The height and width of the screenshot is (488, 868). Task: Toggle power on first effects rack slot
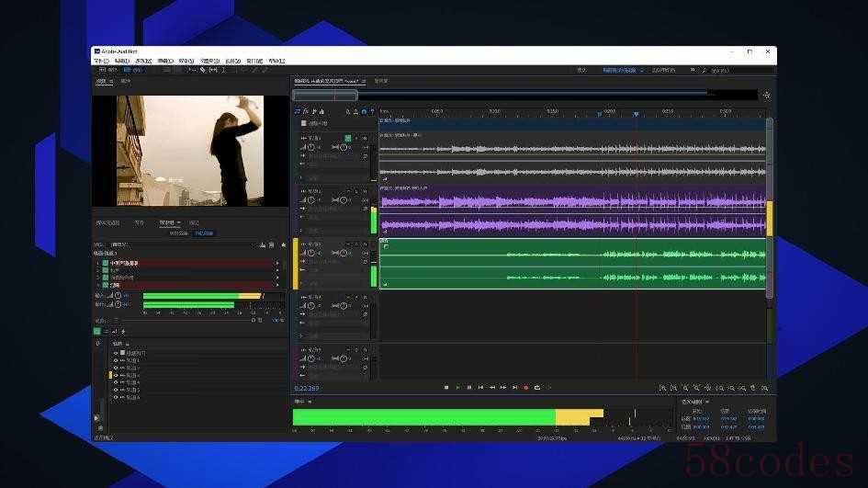coord(106,263)
